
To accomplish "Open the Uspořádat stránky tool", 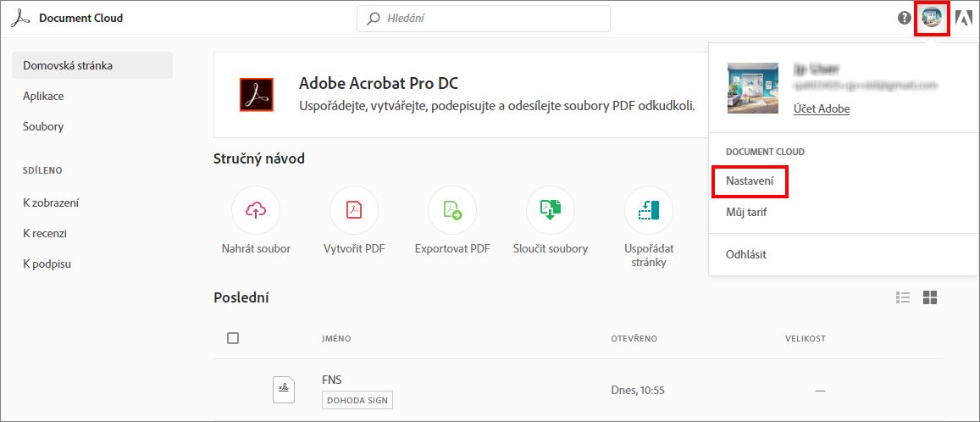I will tap(648, 211).
